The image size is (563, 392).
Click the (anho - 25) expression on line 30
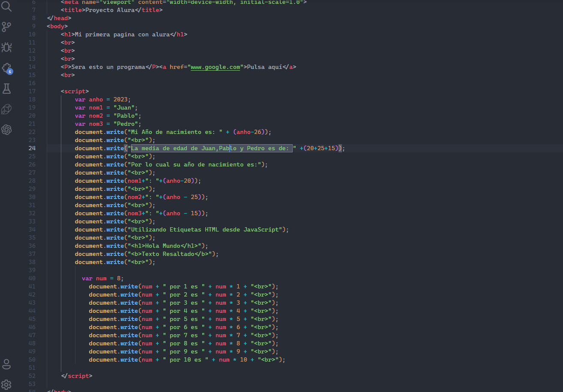(184, 197)
